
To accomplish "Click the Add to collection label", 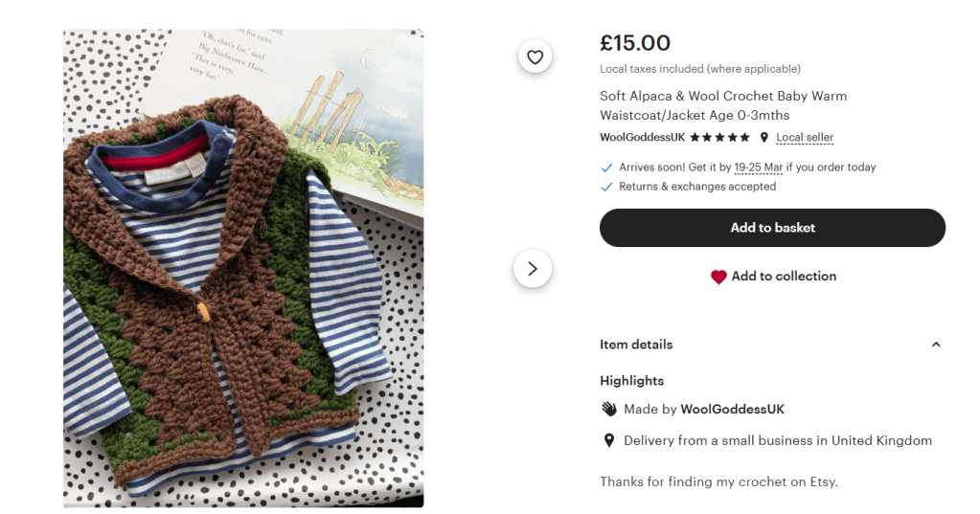I will pos(784,277).
